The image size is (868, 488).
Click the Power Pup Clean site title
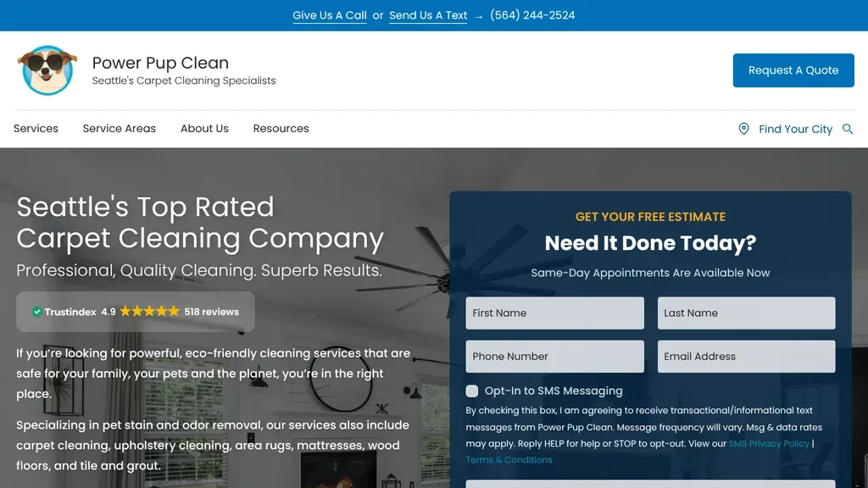pyautogui.click(x=160, y=63)
